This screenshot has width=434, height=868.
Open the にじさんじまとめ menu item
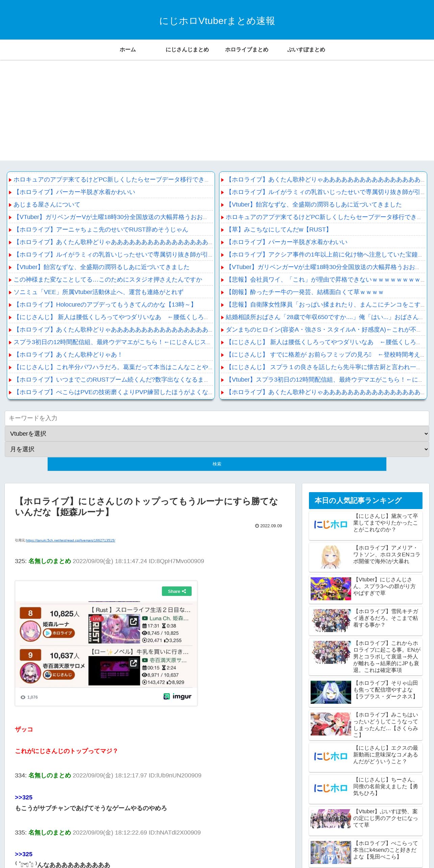click(187, 50)
